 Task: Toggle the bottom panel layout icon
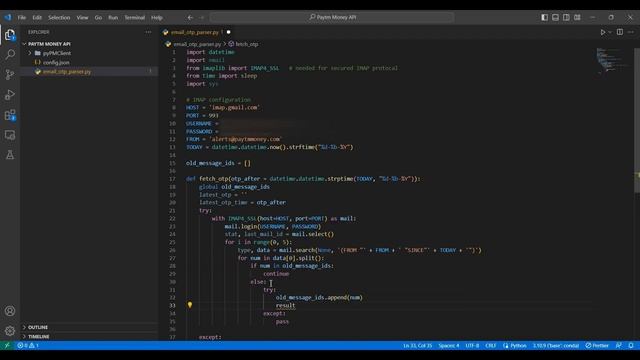pyautogui.click(x=556, y=18)
